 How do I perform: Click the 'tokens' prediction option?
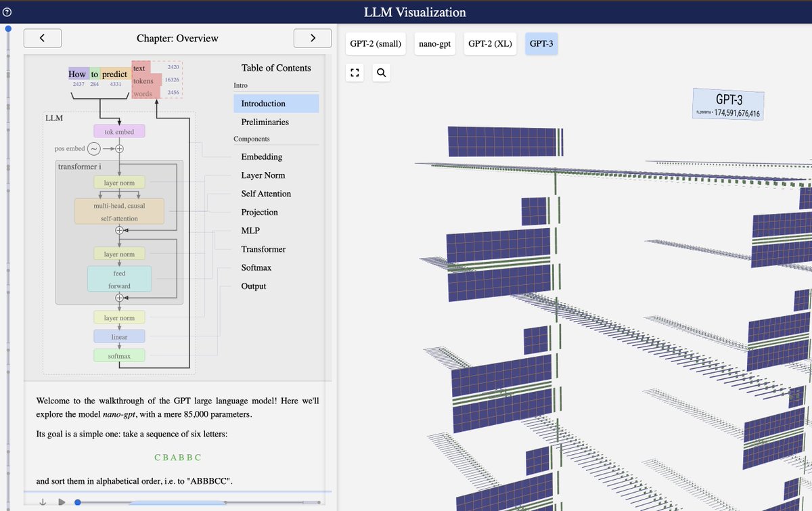[143, 81]
